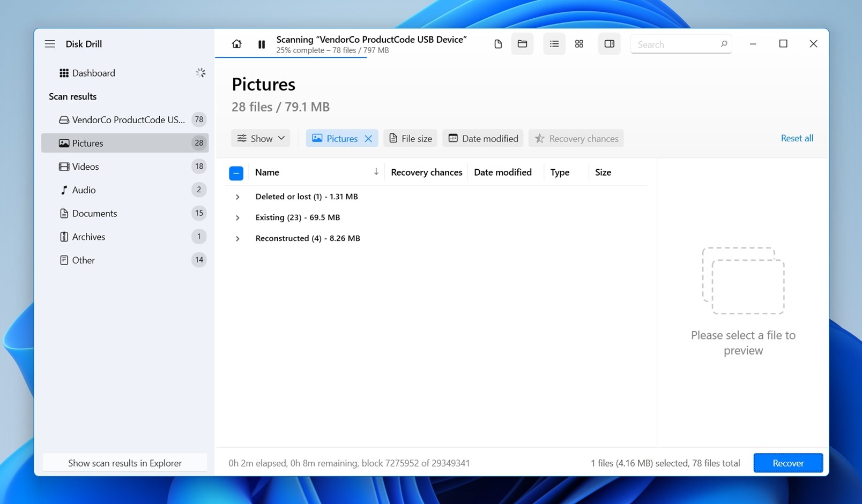Toggle the preview panel icon

pyautogui.click(x=609, y=44)
